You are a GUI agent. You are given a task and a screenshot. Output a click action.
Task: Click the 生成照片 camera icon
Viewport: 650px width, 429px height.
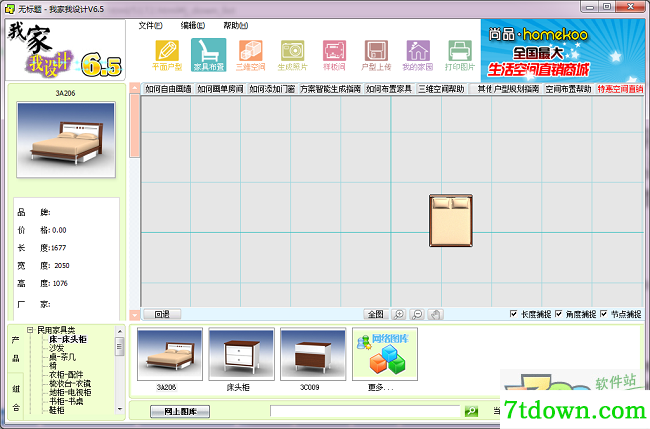[292, 55]
